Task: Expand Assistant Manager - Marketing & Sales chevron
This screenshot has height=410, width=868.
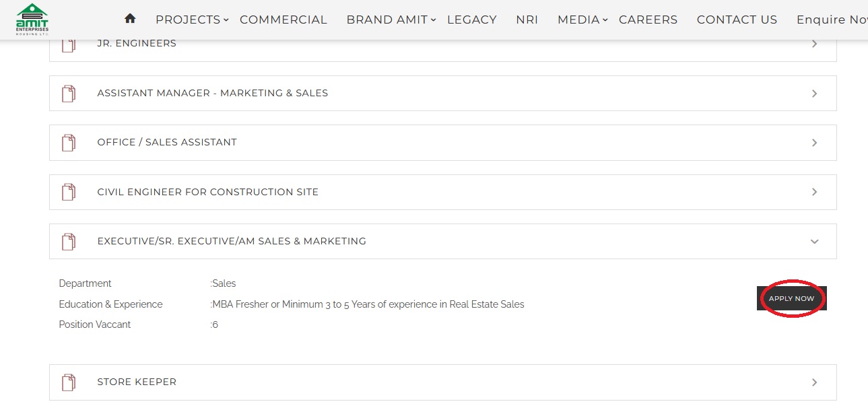Action: [814, 94]
